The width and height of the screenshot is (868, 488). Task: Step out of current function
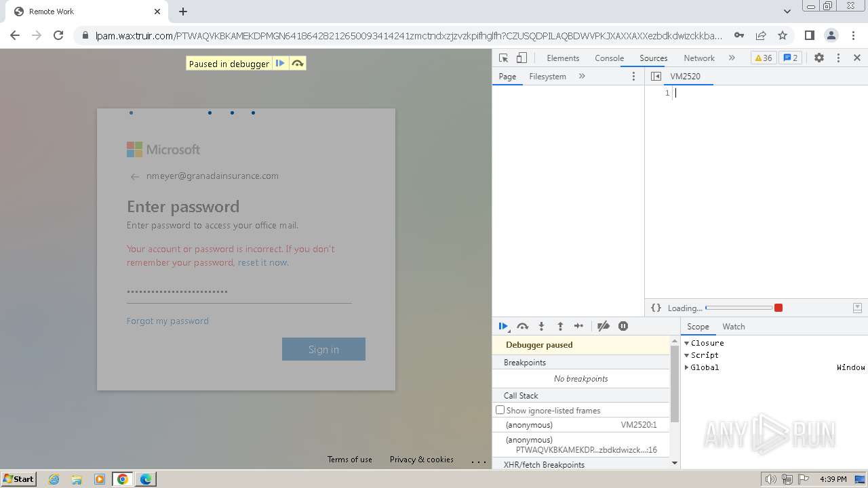pos(560,326)
